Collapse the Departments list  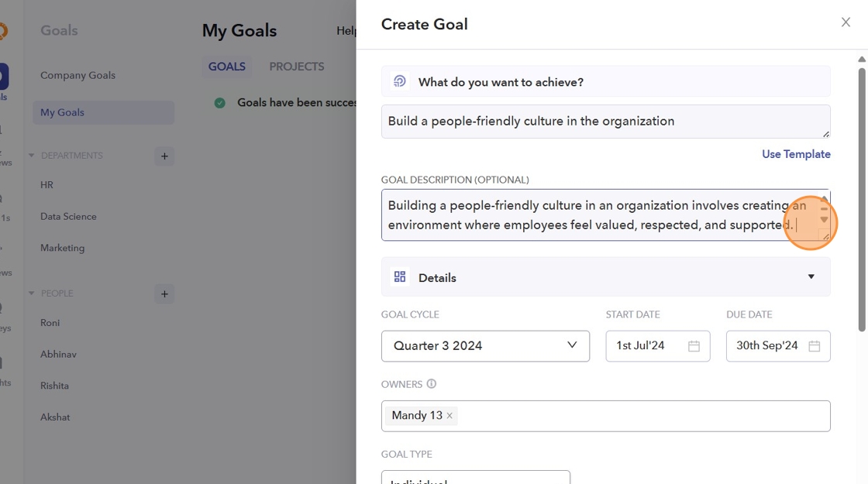coord(32,156)
